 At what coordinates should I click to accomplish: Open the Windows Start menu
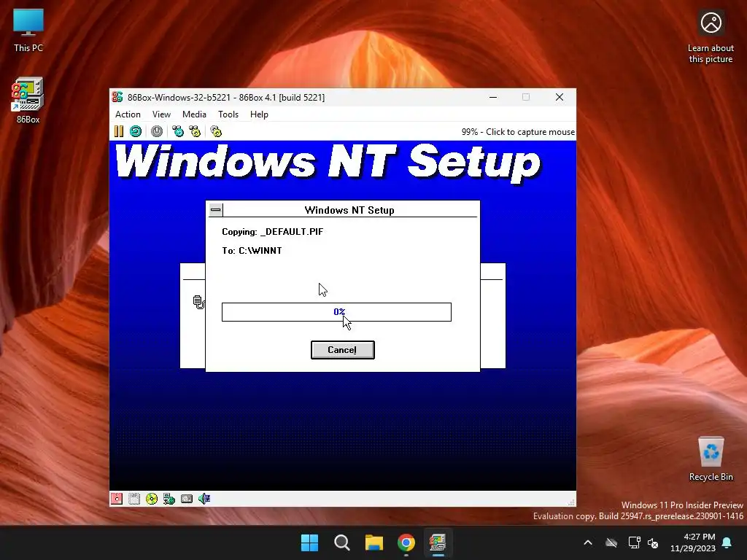click(309, 542)
